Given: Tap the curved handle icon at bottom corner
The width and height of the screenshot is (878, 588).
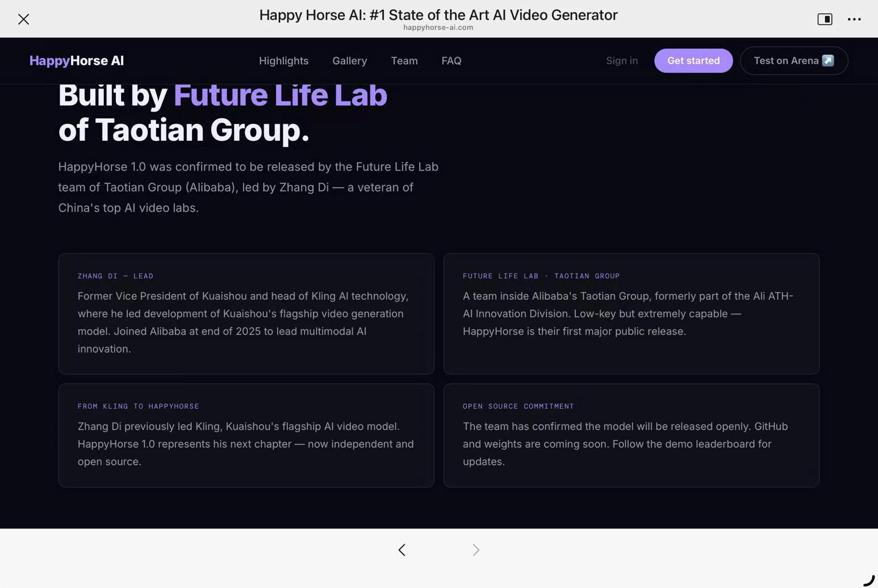Looking at the screenshot, I should [x=869, y=580].
